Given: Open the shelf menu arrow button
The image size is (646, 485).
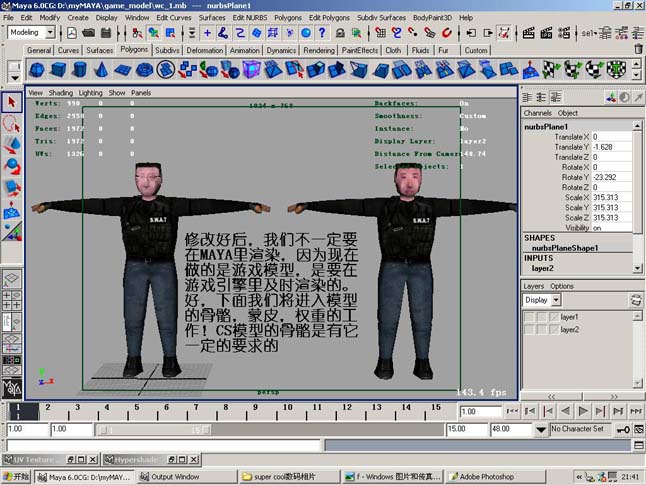Looking at the screenshot, I should click(x=15, y=77).
